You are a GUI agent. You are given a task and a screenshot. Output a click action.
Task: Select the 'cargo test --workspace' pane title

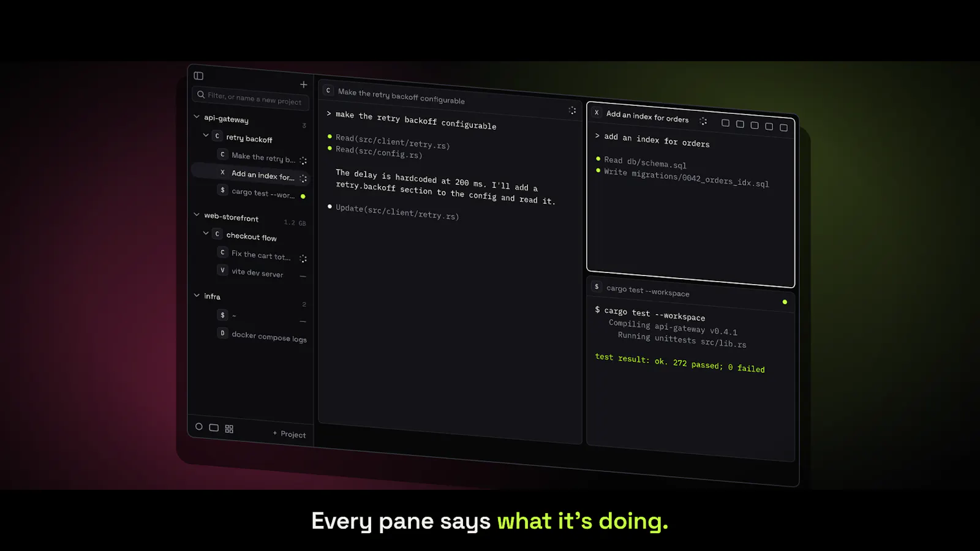coord(648,291)
